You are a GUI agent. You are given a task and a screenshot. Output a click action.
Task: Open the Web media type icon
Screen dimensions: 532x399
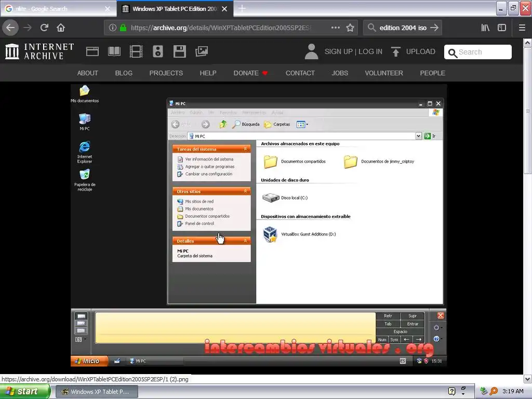coord(92,51)
